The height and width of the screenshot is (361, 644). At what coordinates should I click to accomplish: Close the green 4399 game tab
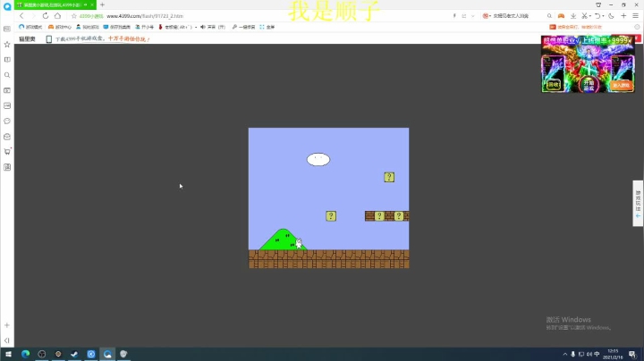coord(92,5)
